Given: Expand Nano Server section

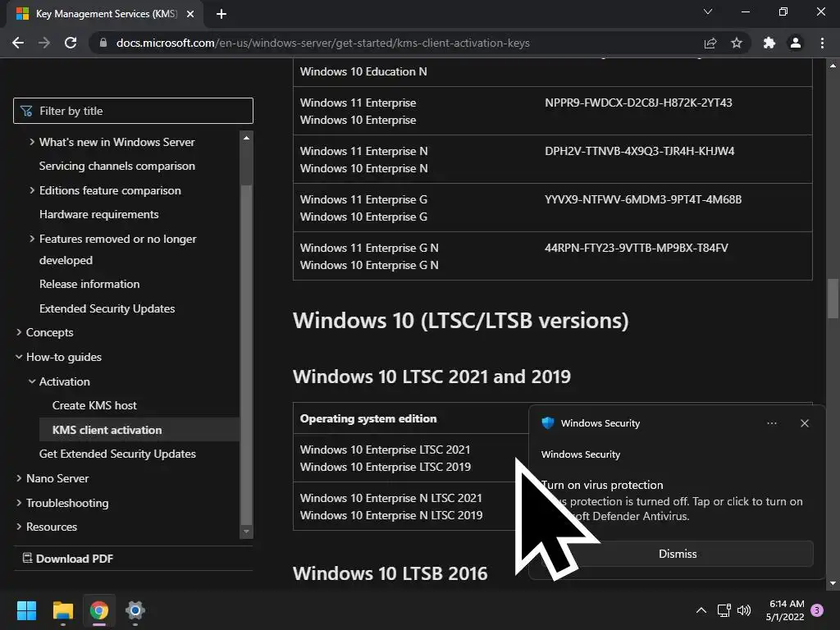Looking at the screenshot, I should (x=19, y=478).
